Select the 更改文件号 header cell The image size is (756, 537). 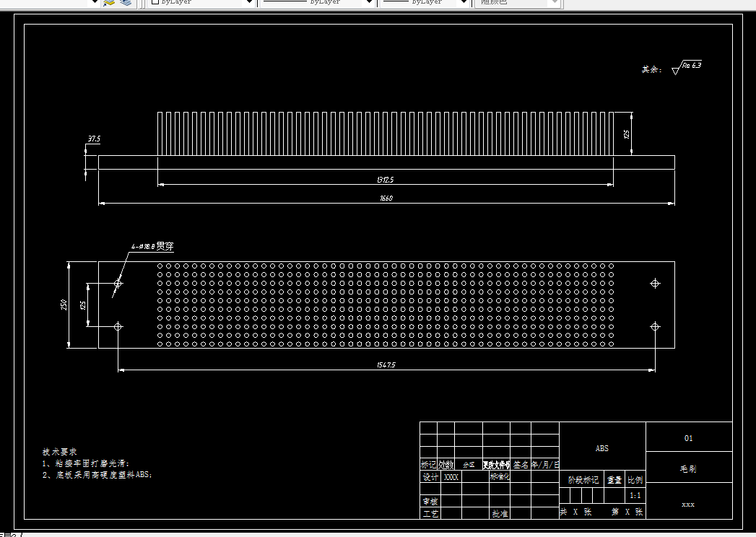tap(496, 465)
